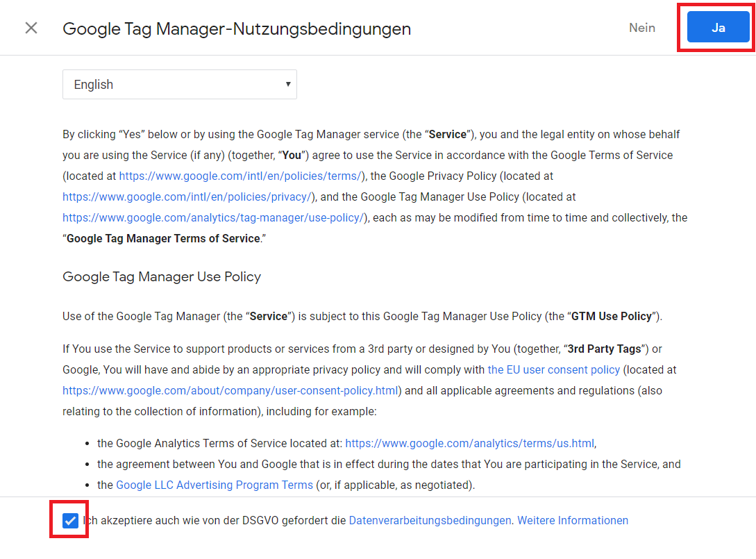756x559 pixels.
Task: Visit the user-consent-policy.html URL link
Action: pos(230,391)
